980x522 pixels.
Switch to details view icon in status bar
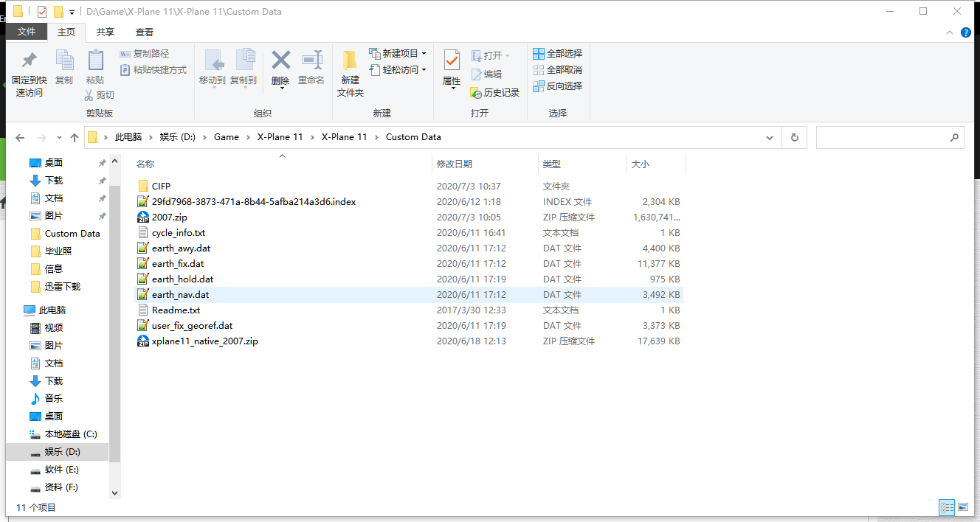[947, 507]
